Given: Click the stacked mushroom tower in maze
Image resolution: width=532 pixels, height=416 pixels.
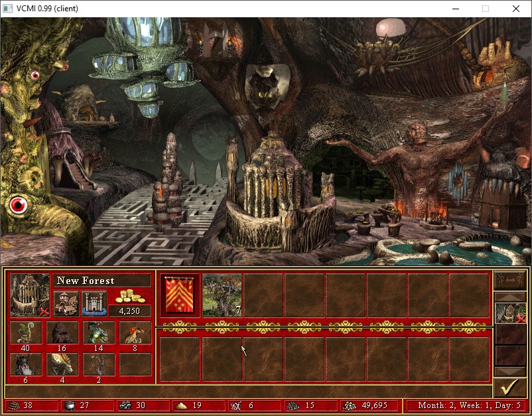Looking at the screenshot, I should tap(168, 183).
